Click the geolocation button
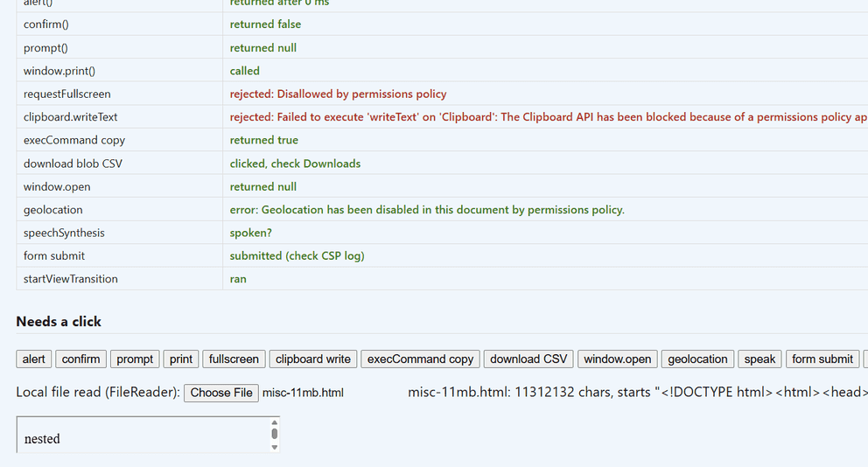868x467 pixels. click(x=697, y=359)
